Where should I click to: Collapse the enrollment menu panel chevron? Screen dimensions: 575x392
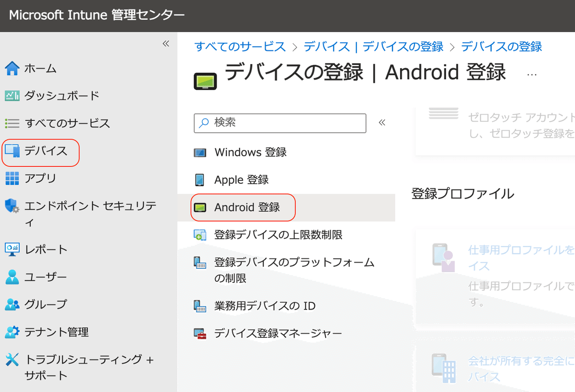pyautogui.click(x=382, y=122)
